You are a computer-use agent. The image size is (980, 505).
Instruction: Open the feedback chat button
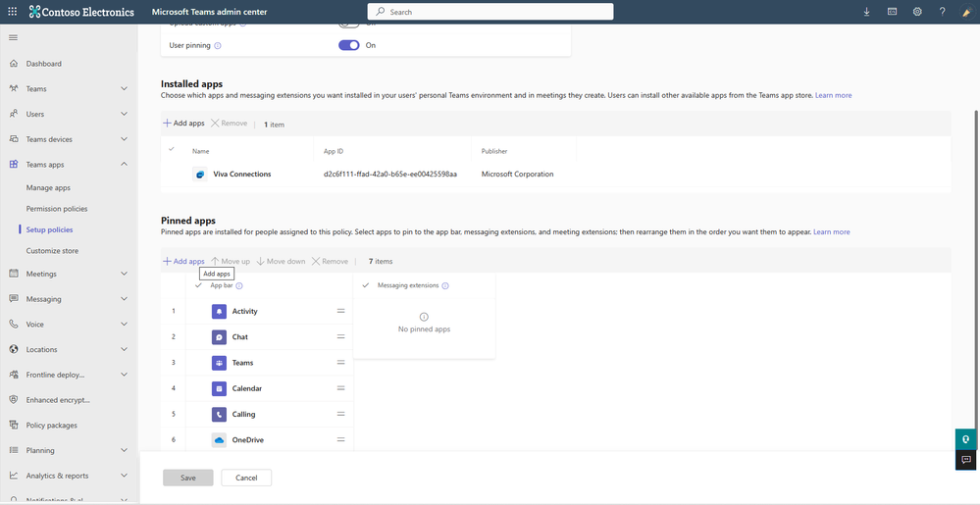point(965,459)
